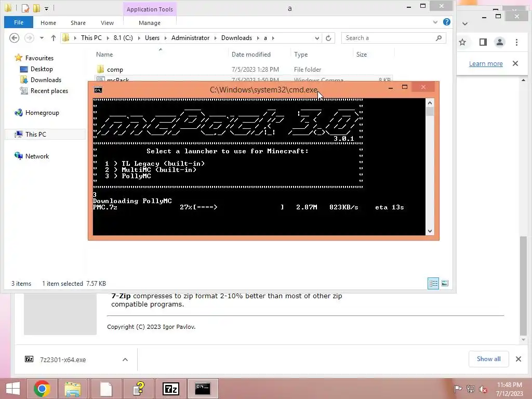Expand the chevron after 'a' breadcrumb

tap(273, 38)
